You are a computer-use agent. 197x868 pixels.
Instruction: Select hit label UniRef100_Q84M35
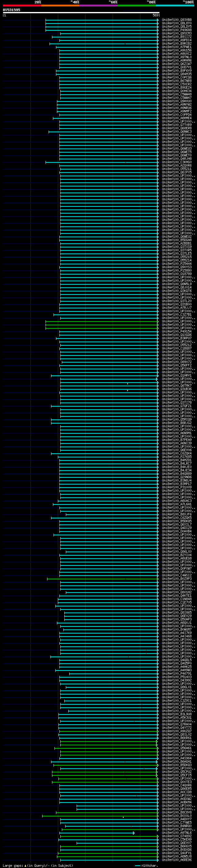point(176,74)
